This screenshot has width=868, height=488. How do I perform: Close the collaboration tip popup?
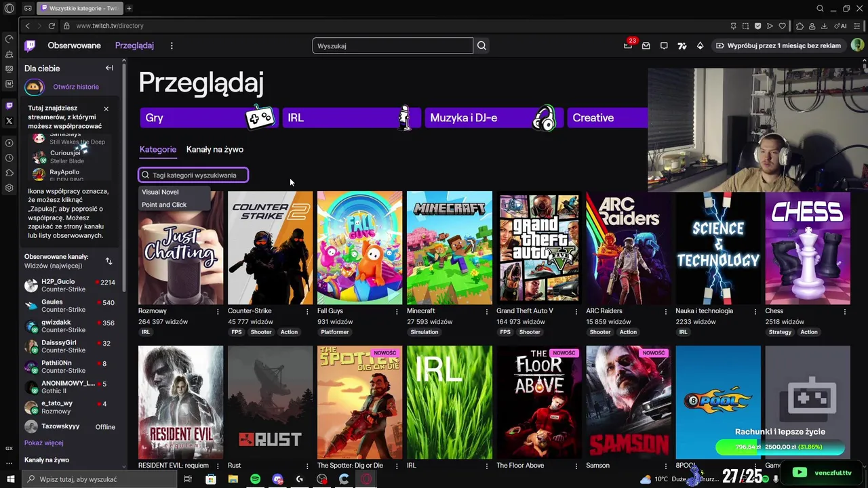point(106,108)
